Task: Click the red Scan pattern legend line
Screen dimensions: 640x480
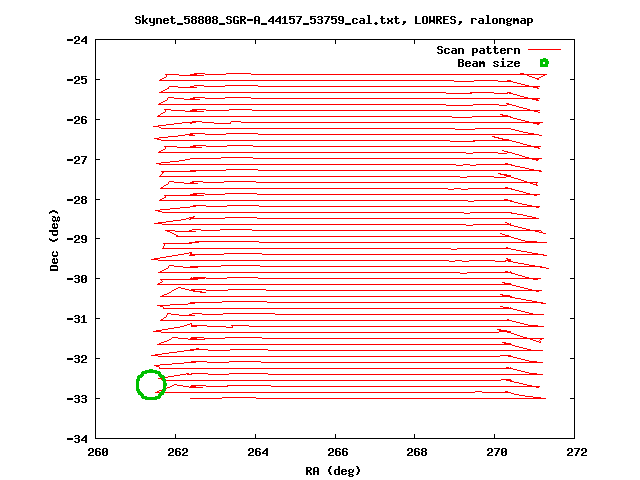Action: (x=544, y=50)
